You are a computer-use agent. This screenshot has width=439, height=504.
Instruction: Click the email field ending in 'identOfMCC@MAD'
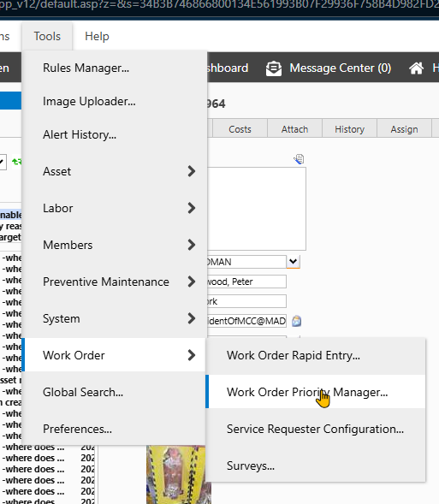(x=246, y=321)
